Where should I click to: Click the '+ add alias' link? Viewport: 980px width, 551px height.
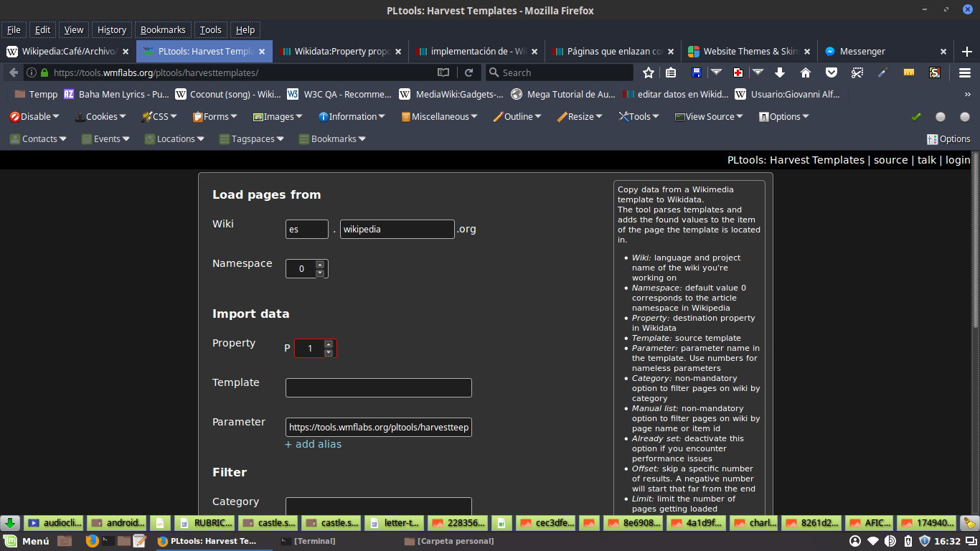313,444
